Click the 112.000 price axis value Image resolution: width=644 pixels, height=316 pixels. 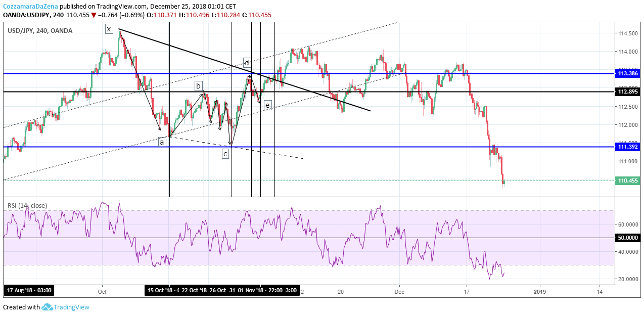627,125
